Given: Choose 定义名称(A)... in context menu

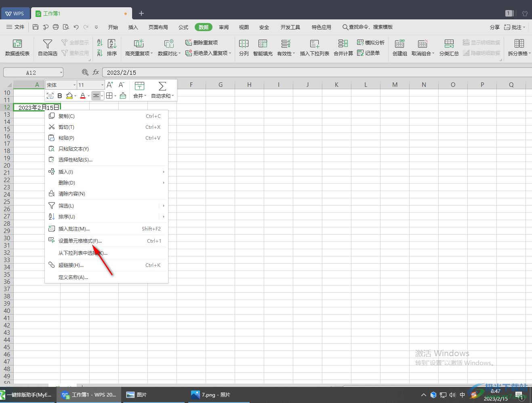Looking at the screenshot, I should (x=106, y=277).
